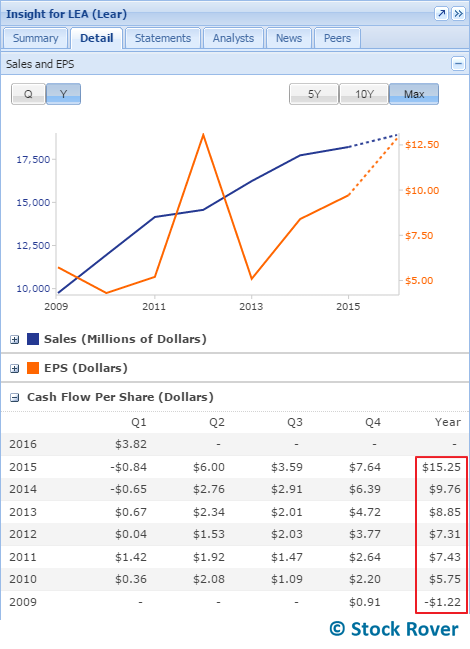Image resolution: width=470 pixels, height=649 pixels.
Task: Select the 2013 yearly value $8.85
Action: coord(445,512)
